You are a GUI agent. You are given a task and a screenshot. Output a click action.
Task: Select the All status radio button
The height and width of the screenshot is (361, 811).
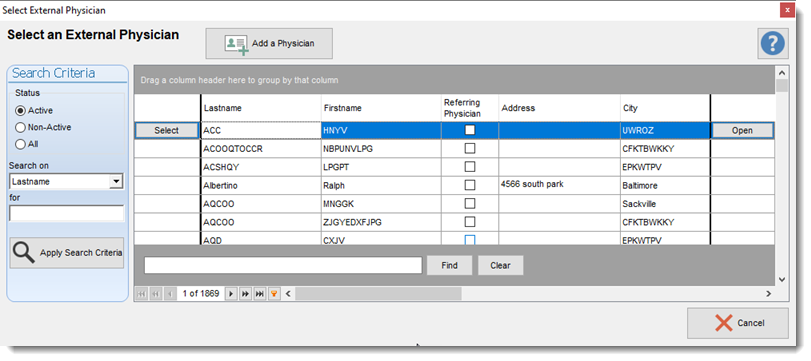click(x=27, y=144)
